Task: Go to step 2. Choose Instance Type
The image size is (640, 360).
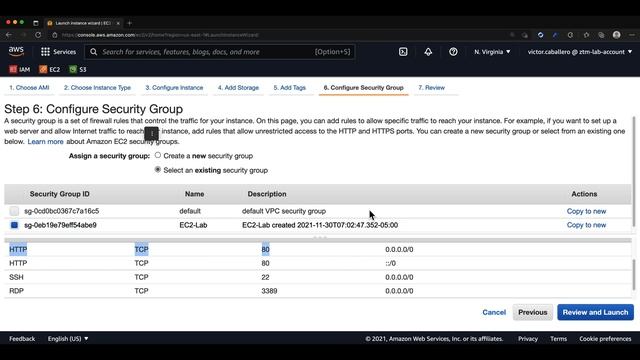Action: tap(97, 88)
